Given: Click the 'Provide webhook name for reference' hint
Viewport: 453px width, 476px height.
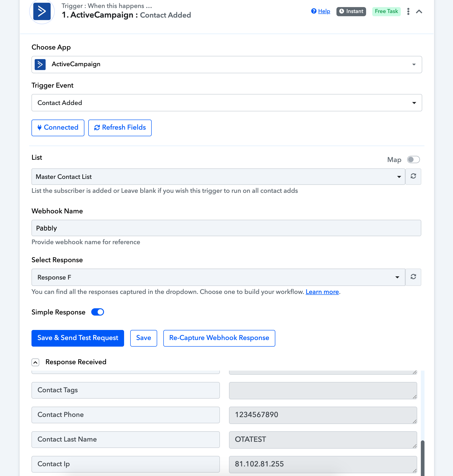Looking at the screenshot, I should [86, 242].
